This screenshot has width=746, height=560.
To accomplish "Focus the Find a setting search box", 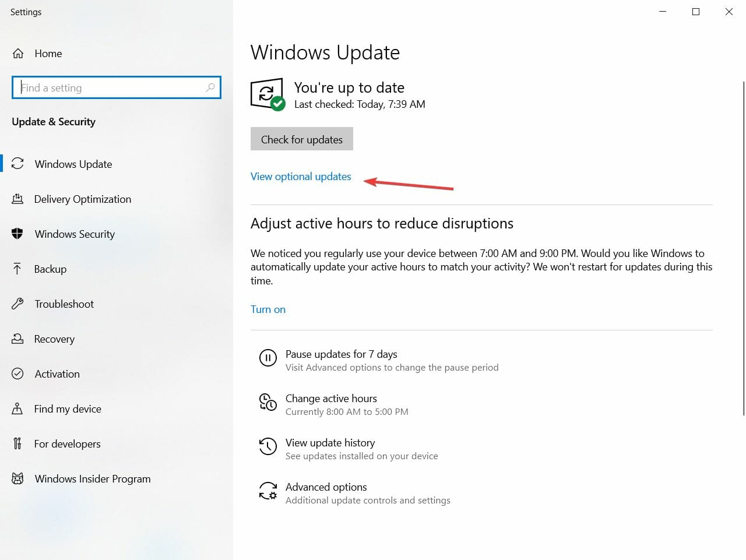I will pos(117,87).
